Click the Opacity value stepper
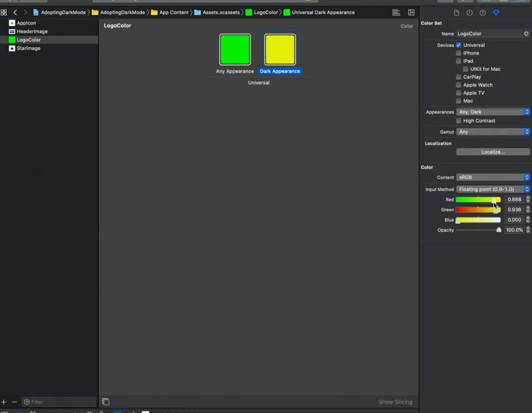 (528, 230)
